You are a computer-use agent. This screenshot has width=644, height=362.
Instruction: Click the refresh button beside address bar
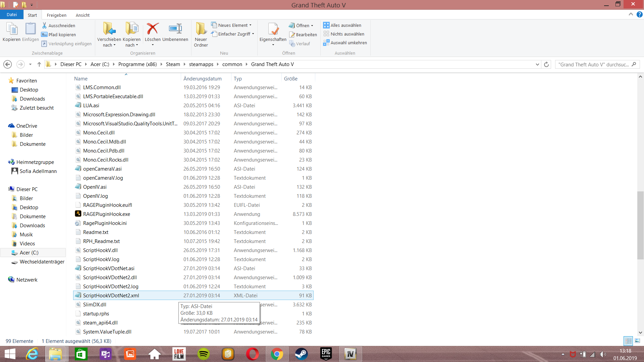click(546, 64)
